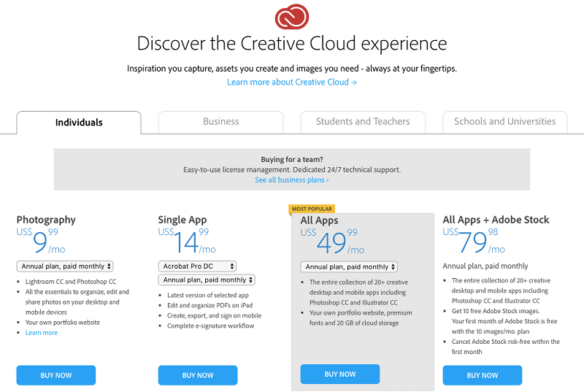Click the Photography plan heading
Image resolution: width=584 pixels, height=392 pixels.
pyautogui.click(x=46, y=220)
